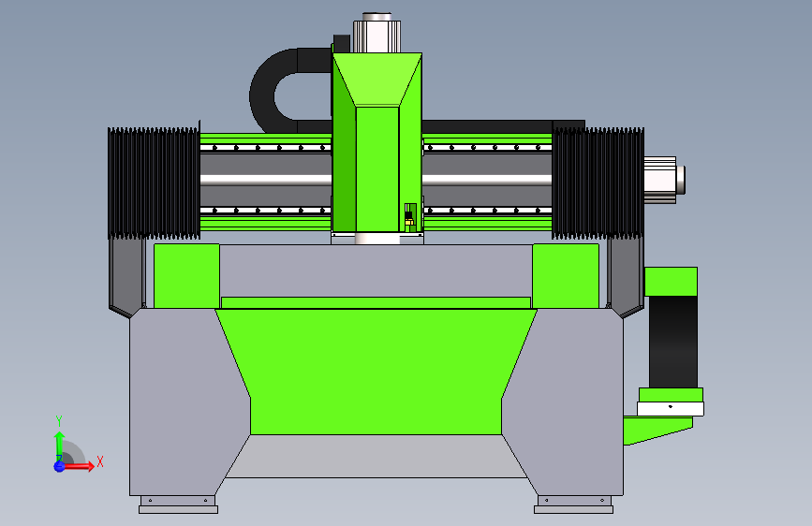Select the left green block on the table
The image size is (812, 526).
pos(186,276)
